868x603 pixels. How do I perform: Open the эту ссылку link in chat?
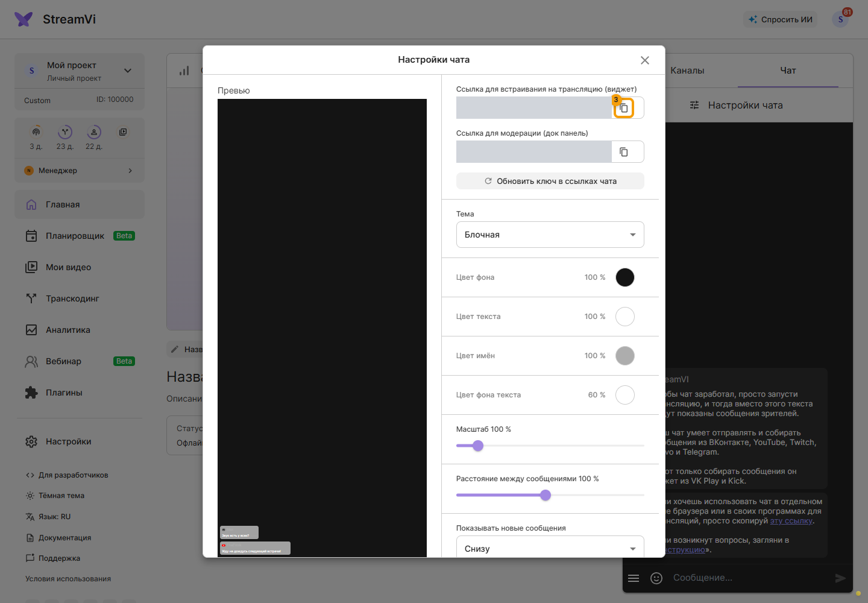click(x=791, y=521)
